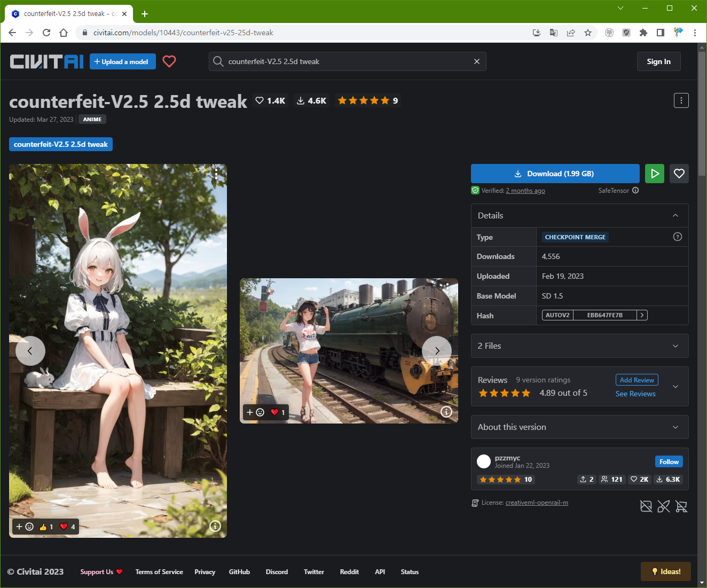The image size is (707, 588).
Task: Open the Discord footer link
Action: [x=277, y=571]
